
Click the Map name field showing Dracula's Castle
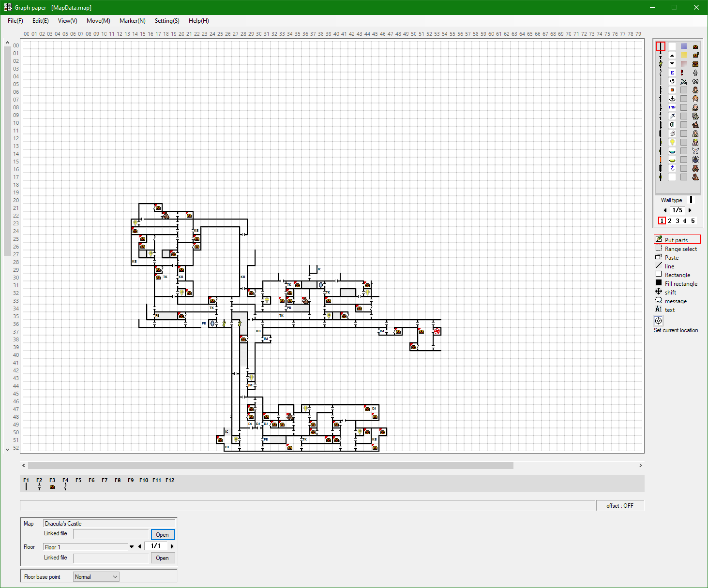point(109,523)
